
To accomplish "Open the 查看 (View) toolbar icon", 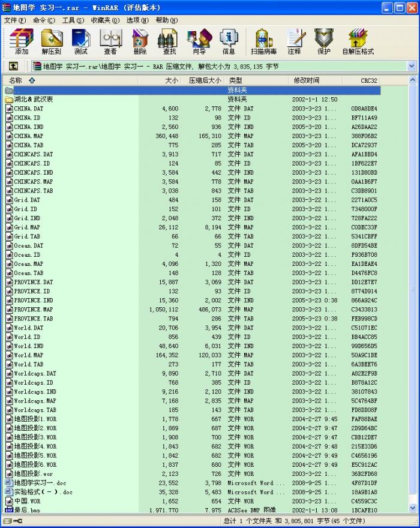I will click(x=110, y=41).
